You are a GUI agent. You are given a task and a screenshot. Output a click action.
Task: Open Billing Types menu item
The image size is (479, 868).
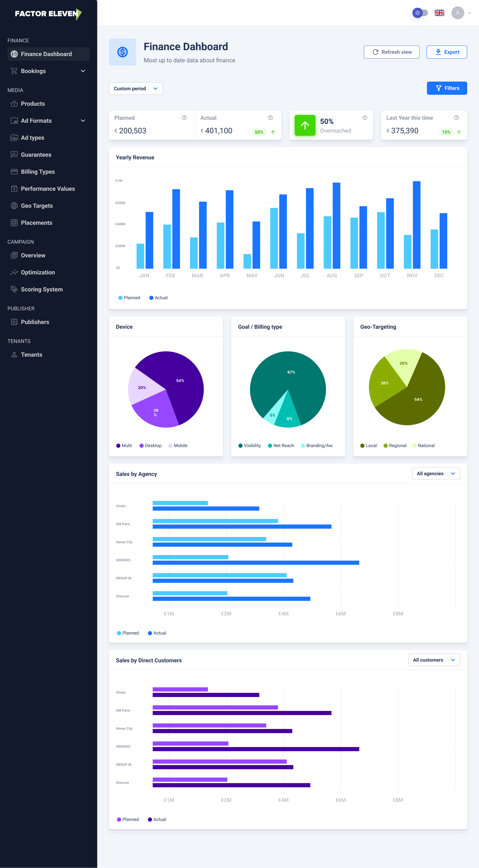(x=49, y=172)
